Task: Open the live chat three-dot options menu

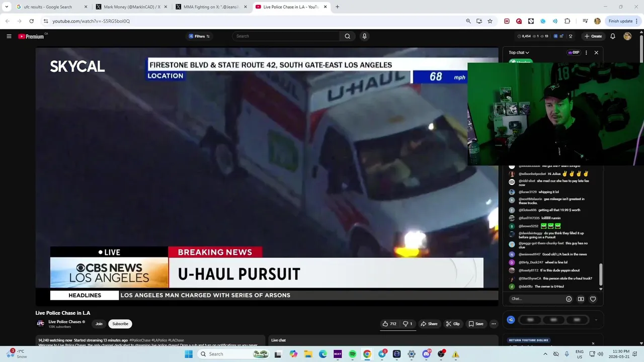Action: [586, 52]
